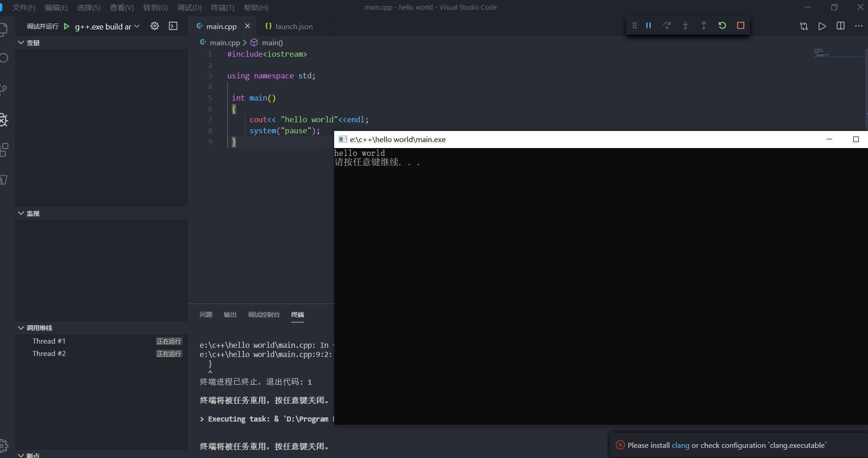Click the cout "hello world" code line
868x458 pixels.
click(x=309, y=119)
